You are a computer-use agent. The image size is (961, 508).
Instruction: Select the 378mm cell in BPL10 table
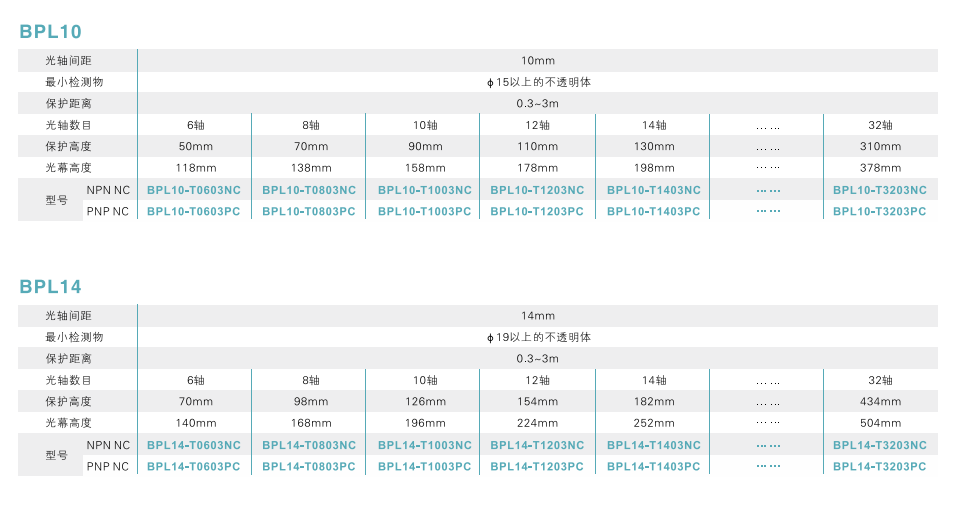point(880,168)
